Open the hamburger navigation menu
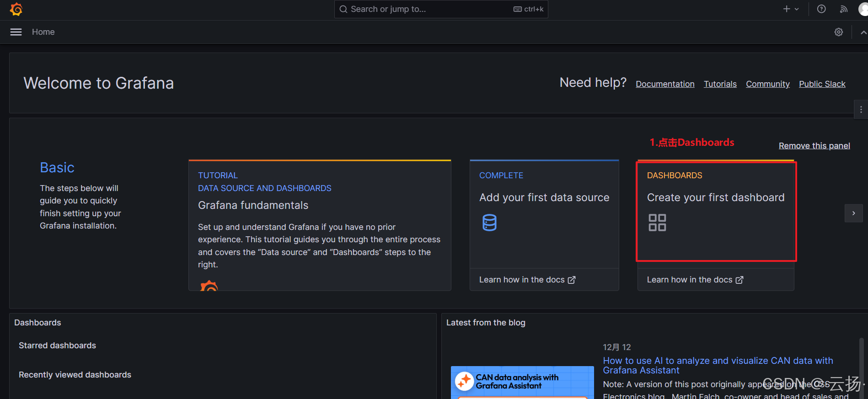 16,32
